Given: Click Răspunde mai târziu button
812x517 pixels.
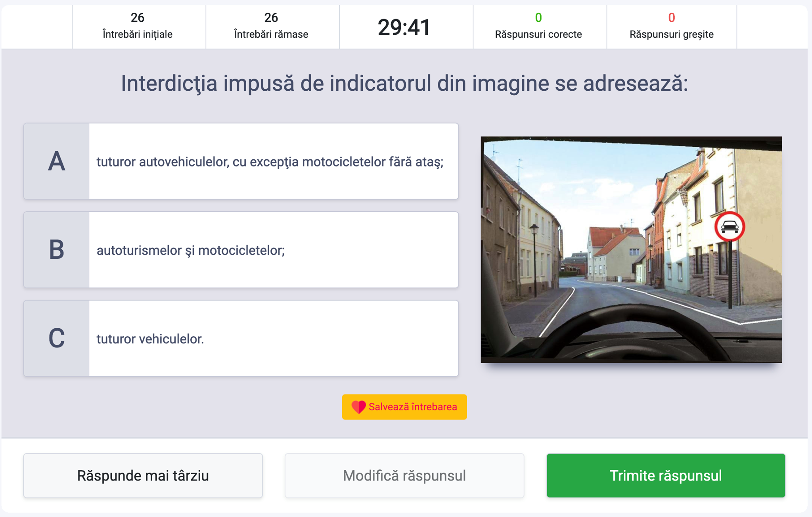Looking at the screenshot, I should 143,475.
